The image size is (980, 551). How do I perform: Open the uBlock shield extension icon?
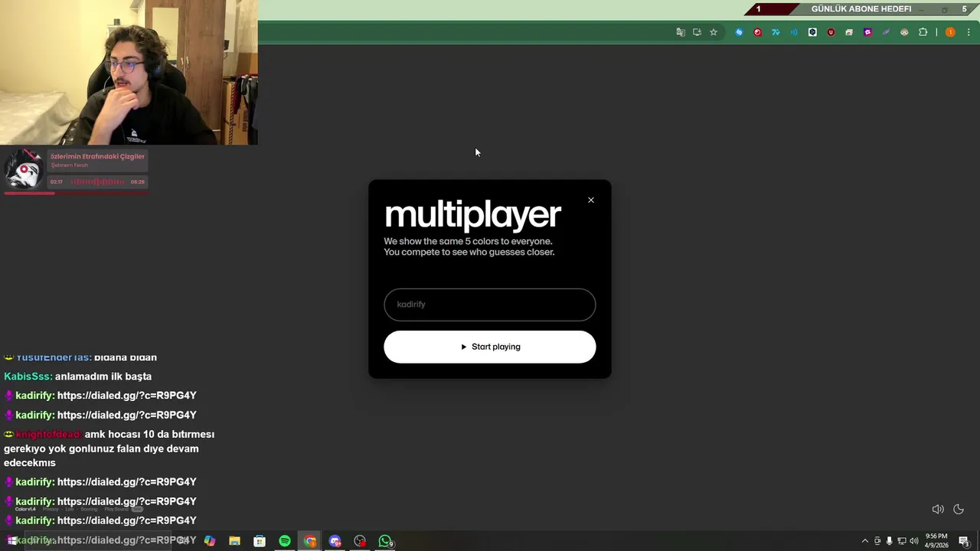pos(831,32)
